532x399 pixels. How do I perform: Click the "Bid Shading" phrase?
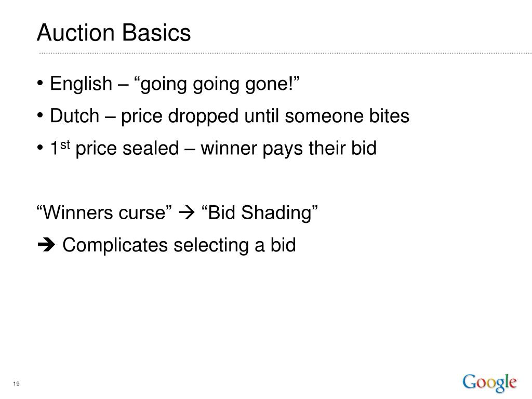point(260,213)
